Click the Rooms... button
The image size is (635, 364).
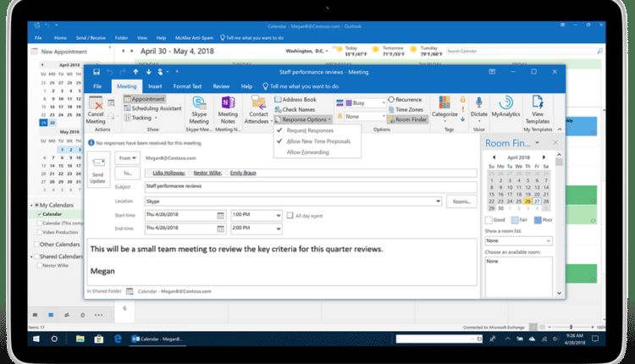461,201
